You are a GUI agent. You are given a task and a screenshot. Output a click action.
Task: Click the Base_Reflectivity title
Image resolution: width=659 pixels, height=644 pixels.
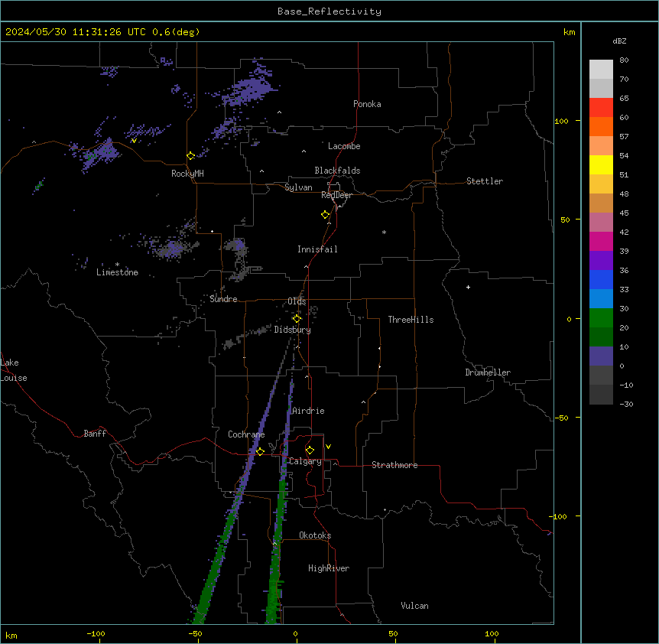click(x=329, y=11)
